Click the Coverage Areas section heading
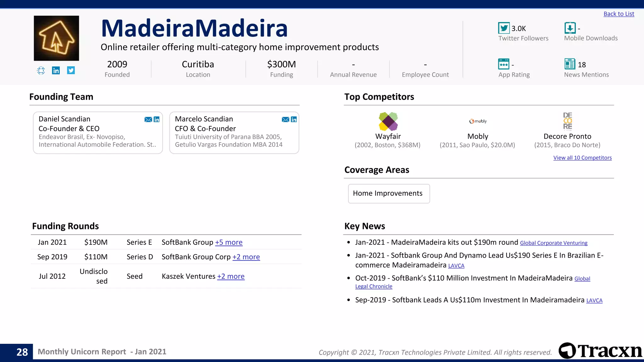The image size is (644, 362). 377,170
